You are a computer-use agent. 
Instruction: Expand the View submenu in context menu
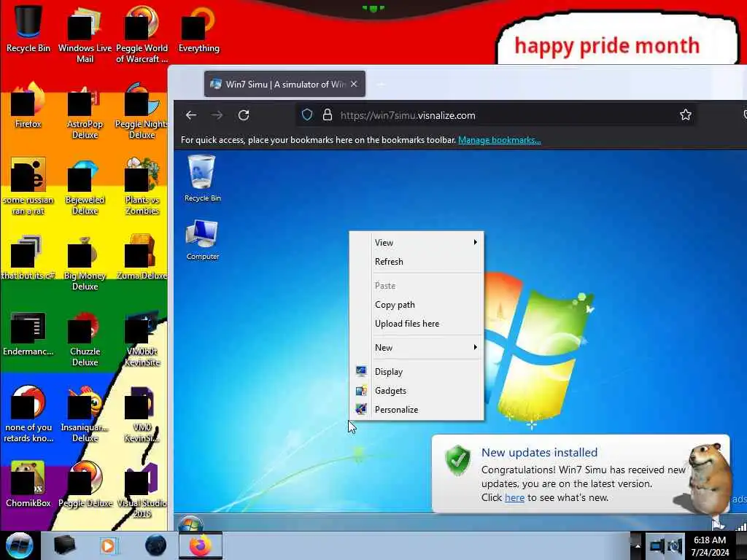click(x=417, y=242)
